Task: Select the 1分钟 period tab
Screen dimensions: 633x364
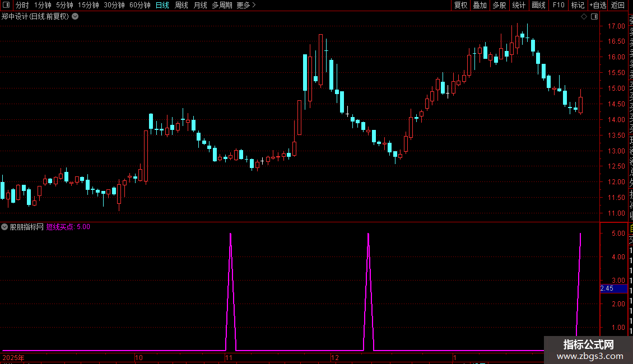Action: (x=43, y=5)
